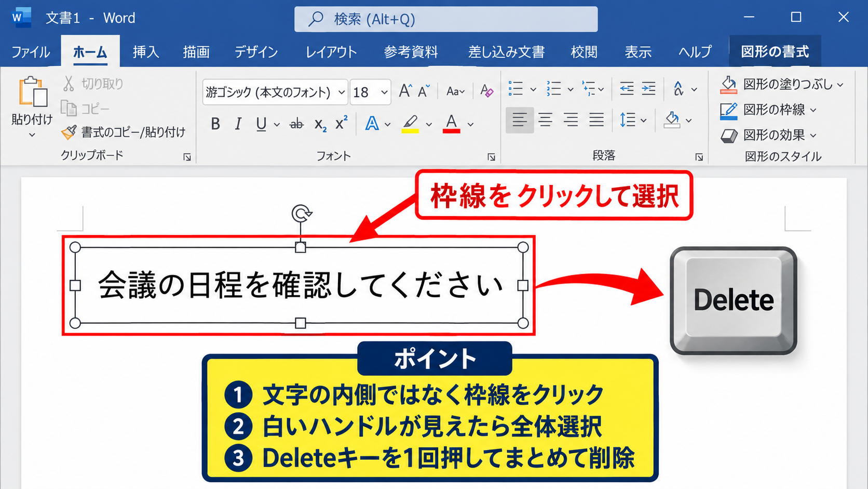Select right text alignment

pyautogui.click(x=571, y=120)
